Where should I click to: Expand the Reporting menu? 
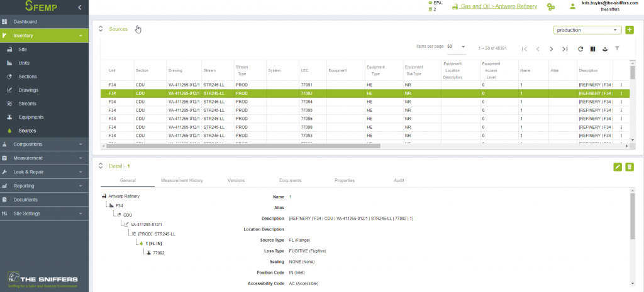coord(44,186)
